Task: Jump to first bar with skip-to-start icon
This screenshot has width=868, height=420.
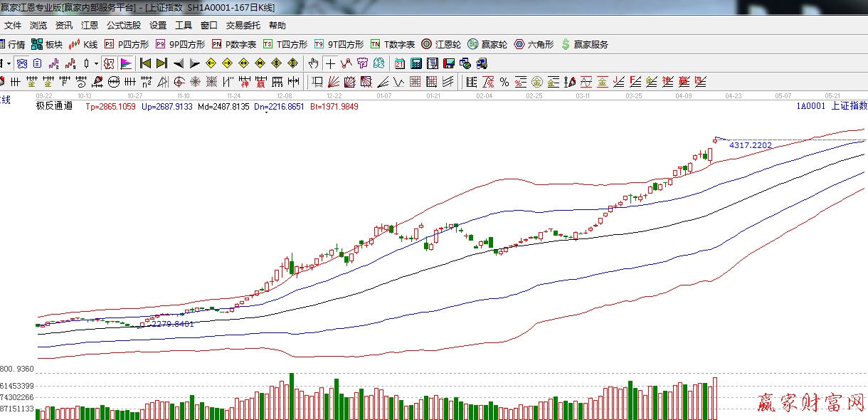Action: click(x=146, y=63)
